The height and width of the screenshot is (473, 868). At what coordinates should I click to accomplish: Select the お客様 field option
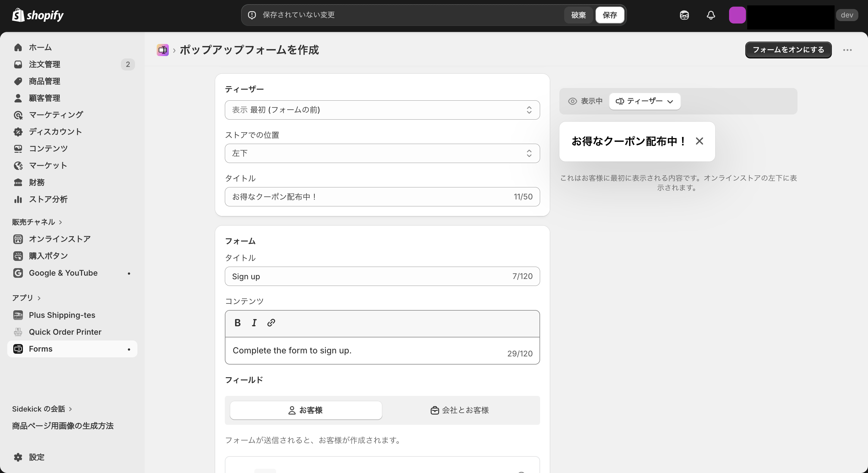(305, 410)
